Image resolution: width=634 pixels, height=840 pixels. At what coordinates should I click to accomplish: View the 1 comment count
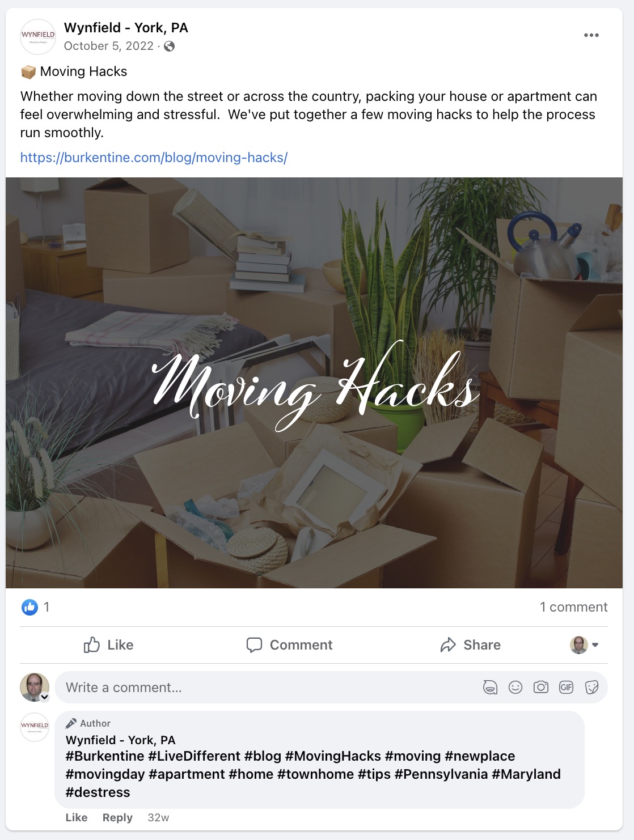click(x=573, y=607)
